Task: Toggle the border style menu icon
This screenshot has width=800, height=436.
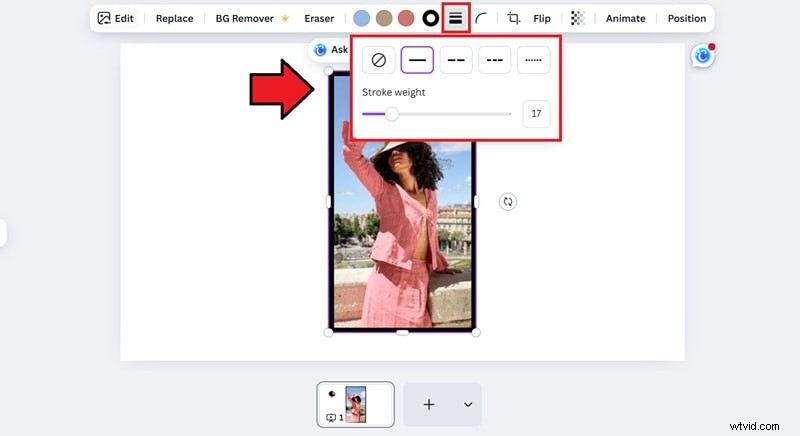Action: point(456,18)
